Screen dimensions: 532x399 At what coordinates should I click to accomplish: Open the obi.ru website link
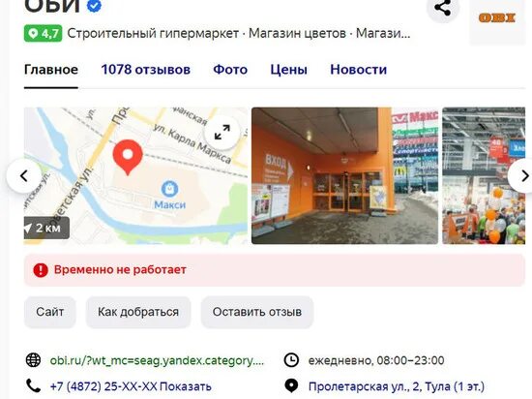pyautogui.click(x=157, y=360)
